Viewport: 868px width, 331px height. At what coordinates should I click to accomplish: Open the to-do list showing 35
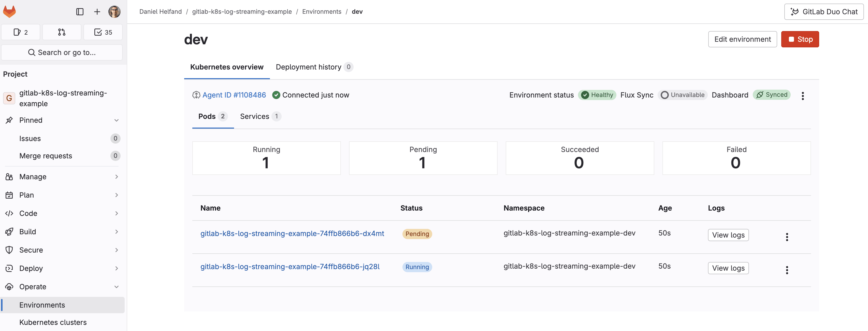[x=103, y=32]
